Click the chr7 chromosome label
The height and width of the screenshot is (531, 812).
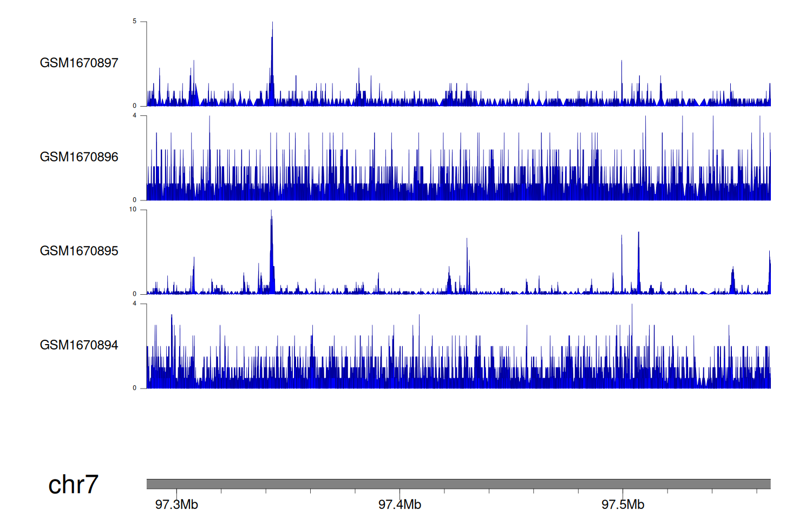click(x=73, y=484)
